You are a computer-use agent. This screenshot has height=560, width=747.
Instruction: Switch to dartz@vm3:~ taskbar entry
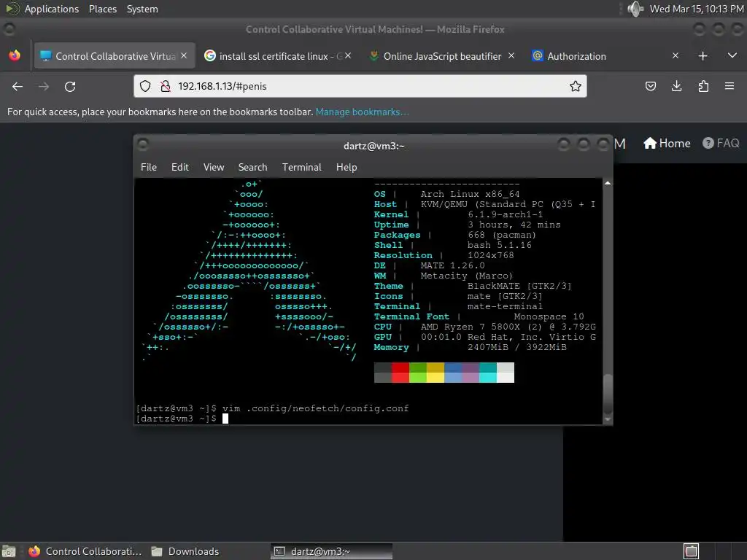(332, 551)
